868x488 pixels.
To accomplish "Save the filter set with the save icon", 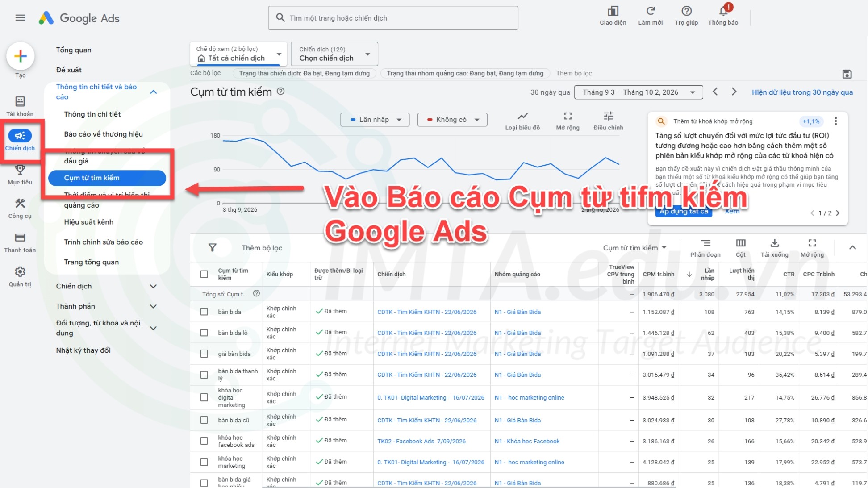I will [x=847, y=74].
